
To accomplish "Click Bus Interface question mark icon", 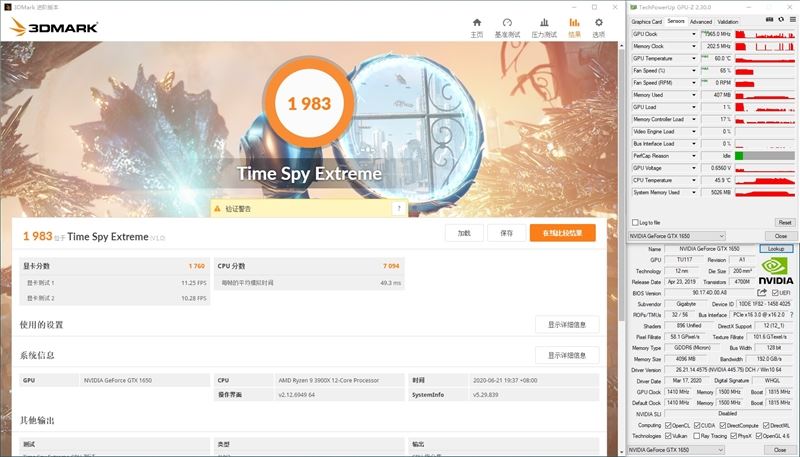I will point(792,315).
